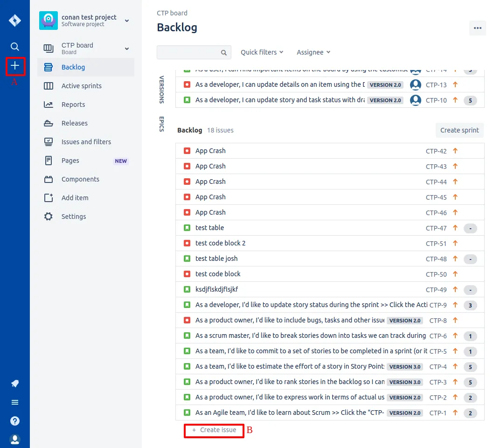Click the Active sprints columns icon
Viewport: 494px width, 448px height.
(48, 86)
